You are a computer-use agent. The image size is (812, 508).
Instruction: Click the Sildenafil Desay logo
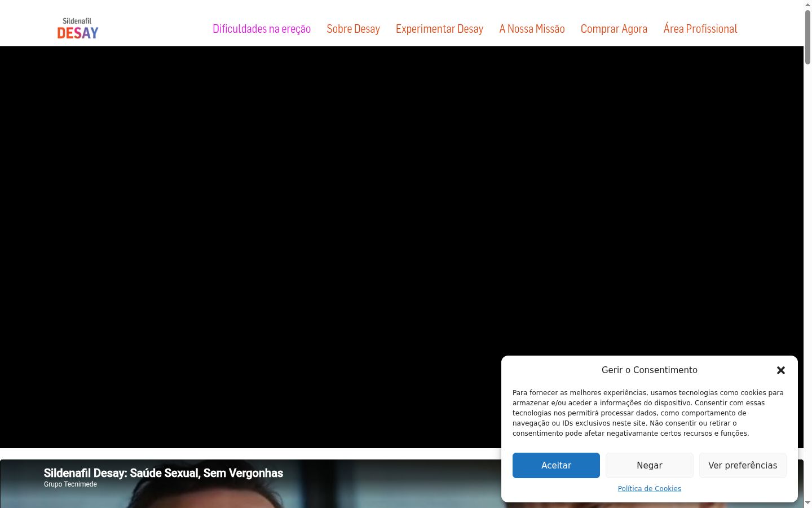78,29
